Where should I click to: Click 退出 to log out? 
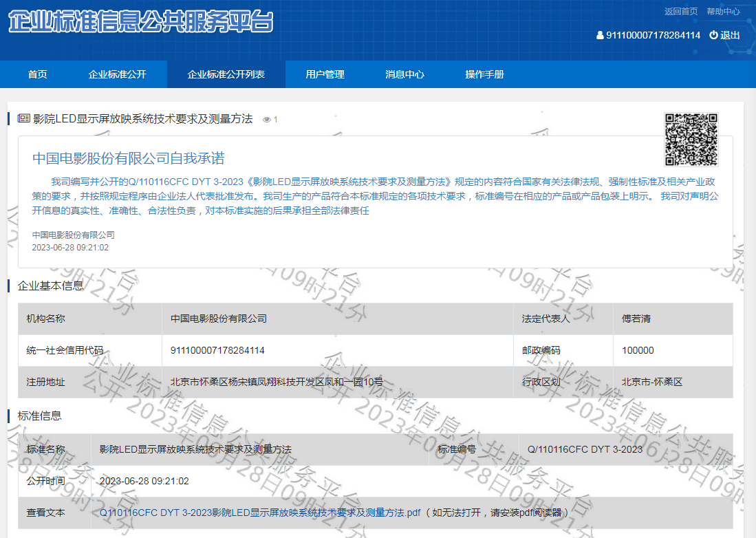730,35
